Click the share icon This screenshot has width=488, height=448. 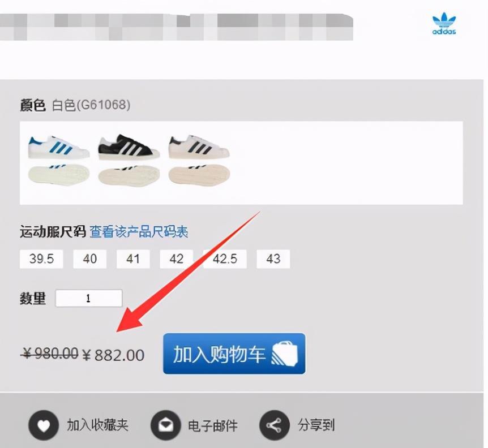(274, 425)
